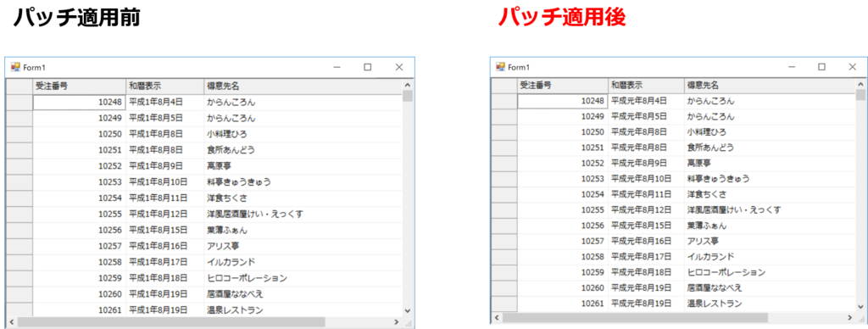Select the row header for 10248 in the left window

[x=19, y=103]
